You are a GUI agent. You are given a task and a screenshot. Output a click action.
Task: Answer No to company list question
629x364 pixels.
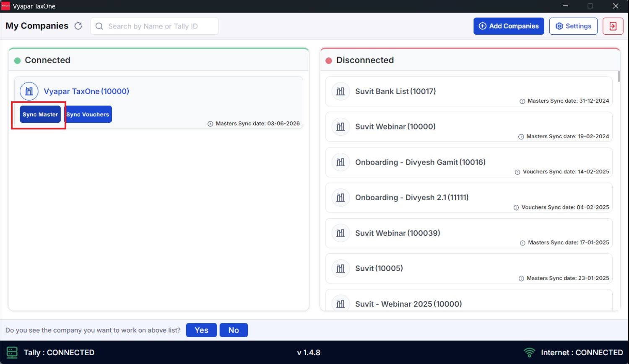point(234,330)
